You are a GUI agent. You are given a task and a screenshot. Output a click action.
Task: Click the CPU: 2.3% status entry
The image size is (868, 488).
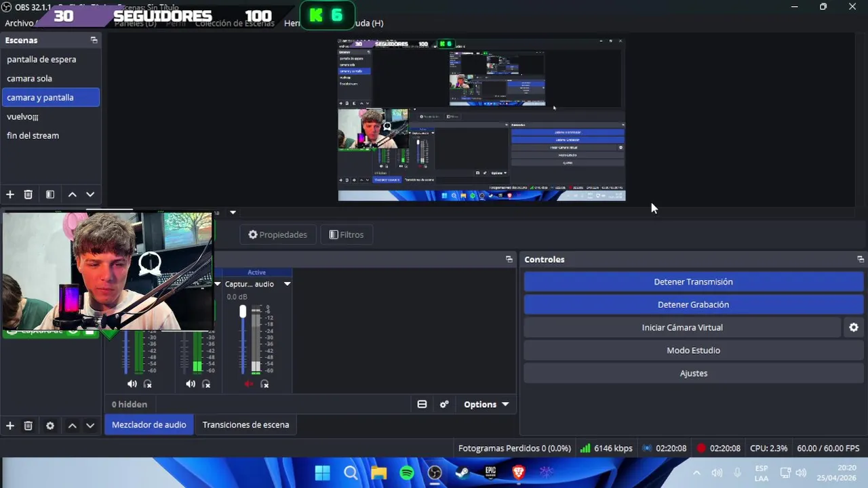[x=769, y=448]
